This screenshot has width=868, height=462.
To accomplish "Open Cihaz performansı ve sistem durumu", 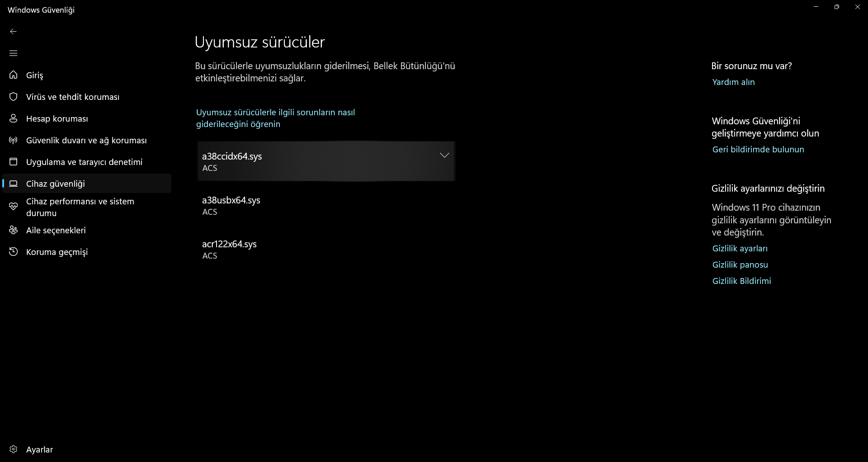I will coord(80,207).
